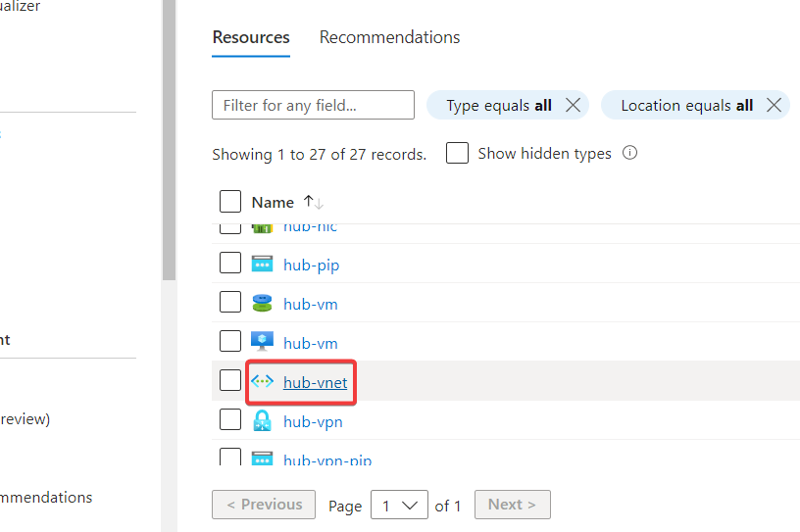Click the info icon beside Show hidden types
This screenshot has width=800, height=532.
pyautogui.click(x=630, y=153)
